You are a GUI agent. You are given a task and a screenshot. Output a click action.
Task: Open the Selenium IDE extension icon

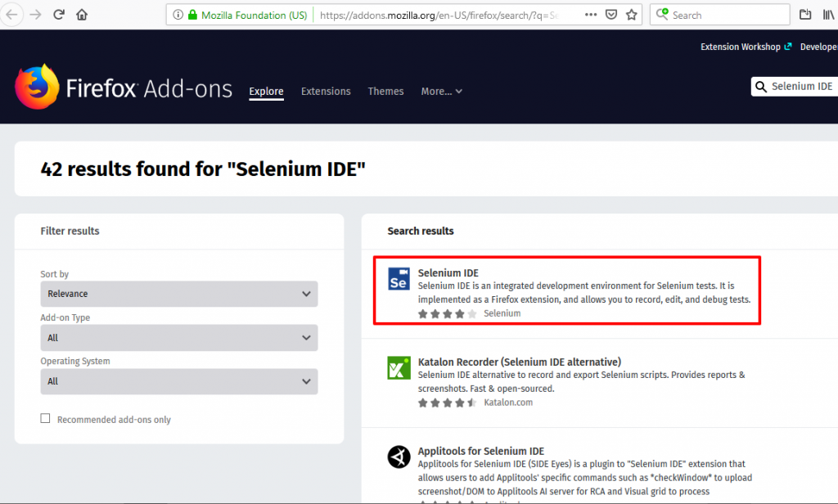click(x=399, y=279)
